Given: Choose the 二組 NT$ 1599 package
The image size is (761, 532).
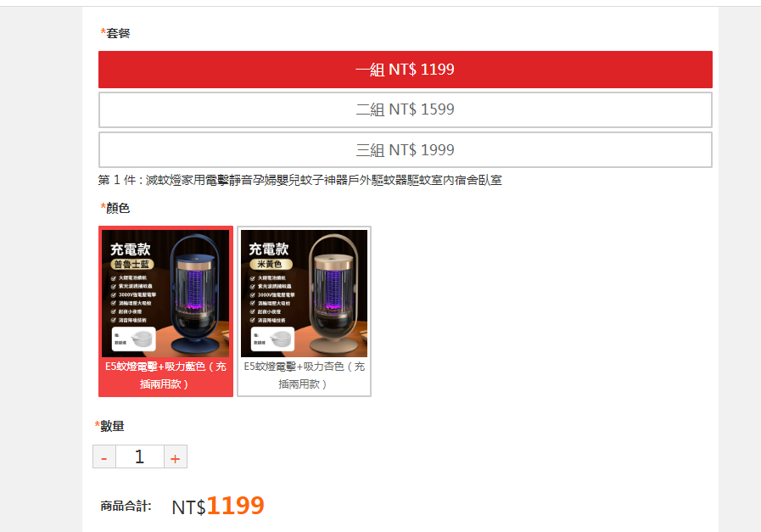Looking at the screenshot, I should click(x=406, y=109).
